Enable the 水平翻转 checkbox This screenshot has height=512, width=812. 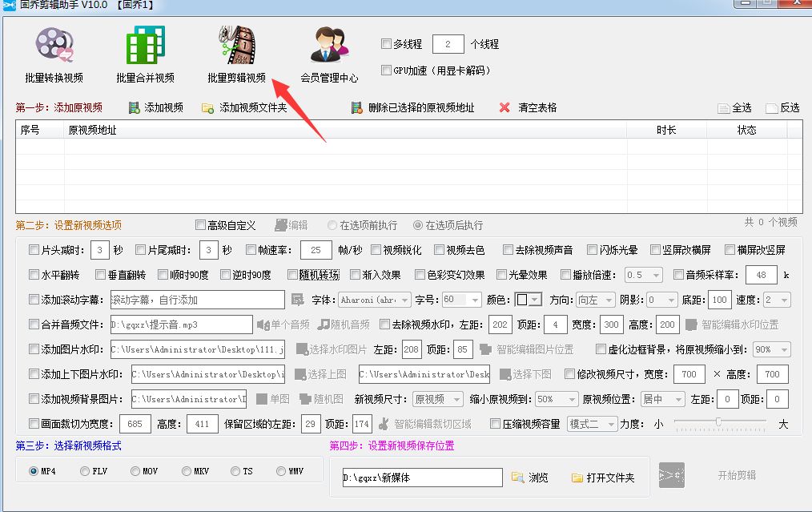(x=34, y=274)
